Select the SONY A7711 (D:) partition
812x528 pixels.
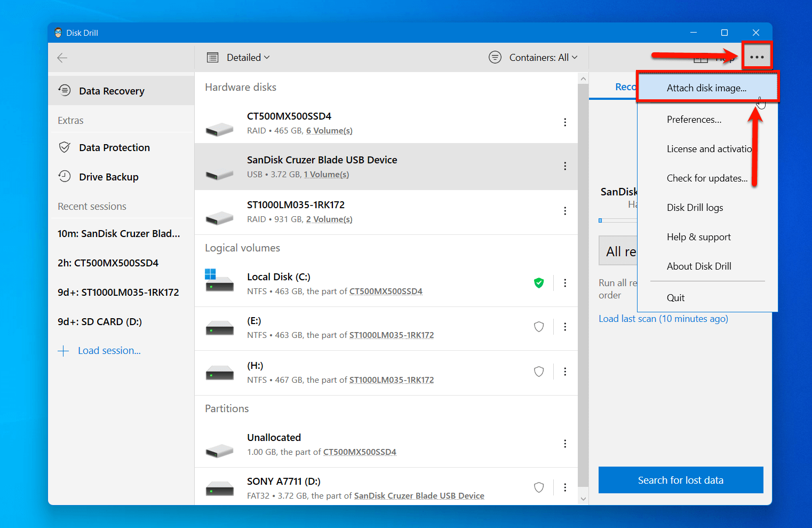(x=386, y=487)
